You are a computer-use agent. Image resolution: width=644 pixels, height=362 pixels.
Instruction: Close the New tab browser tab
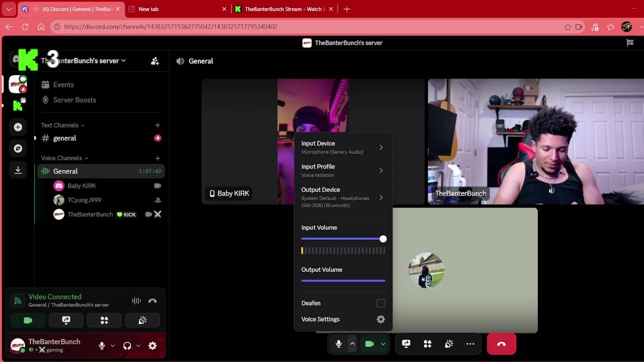pos(224,9)
